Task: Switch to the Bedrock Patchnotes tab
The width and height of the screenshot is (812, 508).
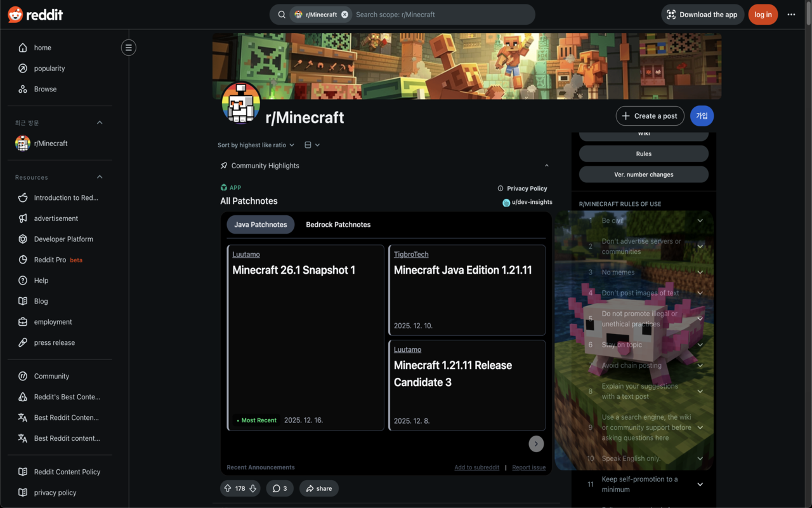Action: 338,225
